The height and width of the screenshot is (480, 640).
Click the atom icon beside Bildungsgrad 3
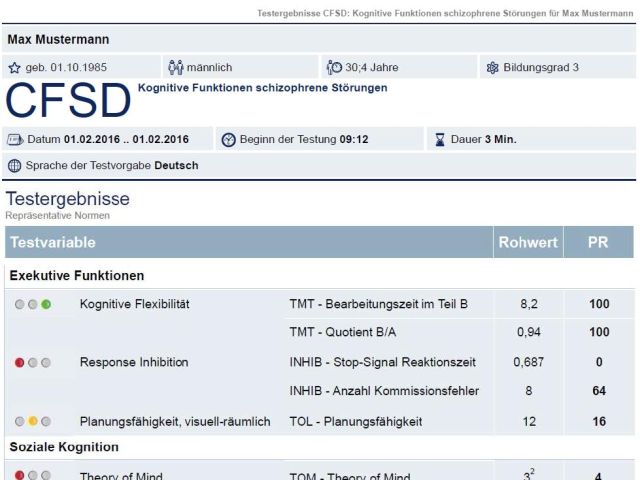click(493, 67)
